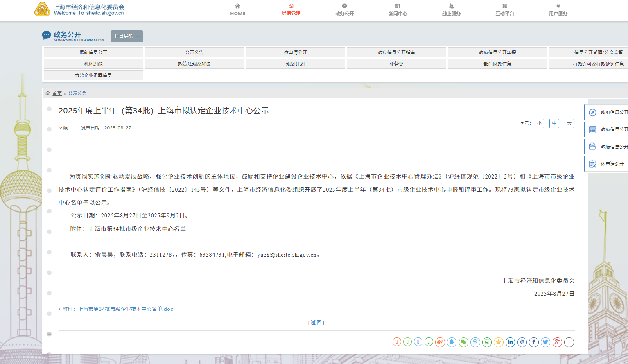Share via the WeChat icon
The width and height of the screenshot is (628, 364).
click(463, 342)
